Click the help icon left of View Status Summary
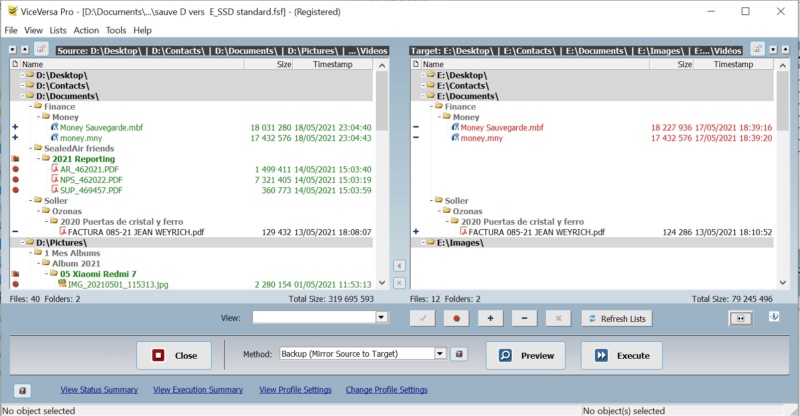800x416 pixels. coord(22,391)
